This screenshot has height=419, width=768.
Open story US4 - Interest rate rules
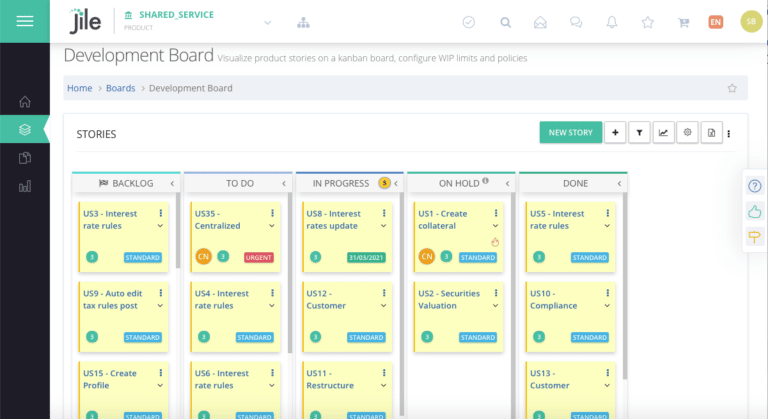[221, 299]
